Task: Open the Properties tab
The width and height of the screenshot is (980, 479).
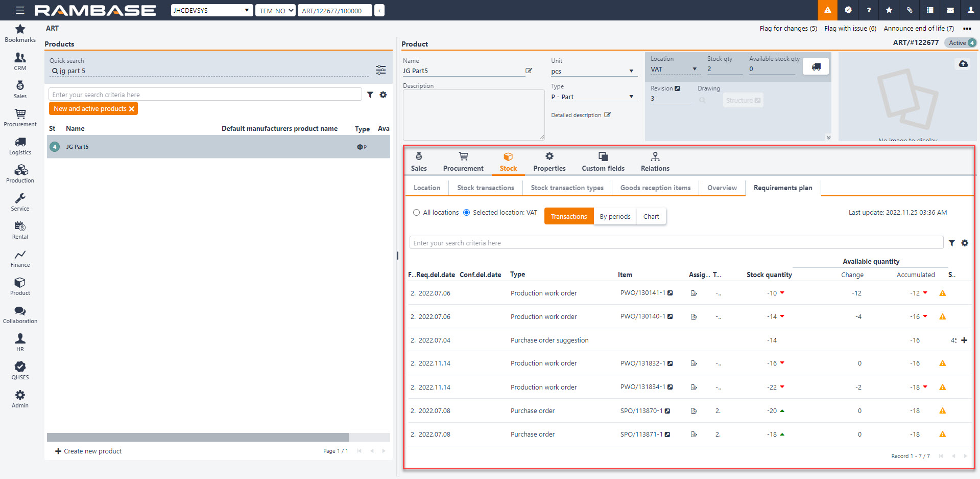Action: coord(549,162)
